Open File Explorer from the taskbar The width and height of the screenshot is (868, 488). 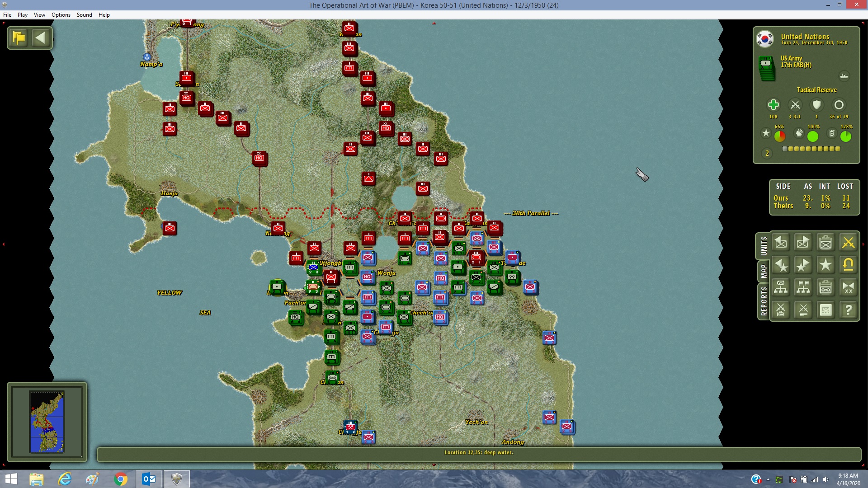click(x=37, y=479)
